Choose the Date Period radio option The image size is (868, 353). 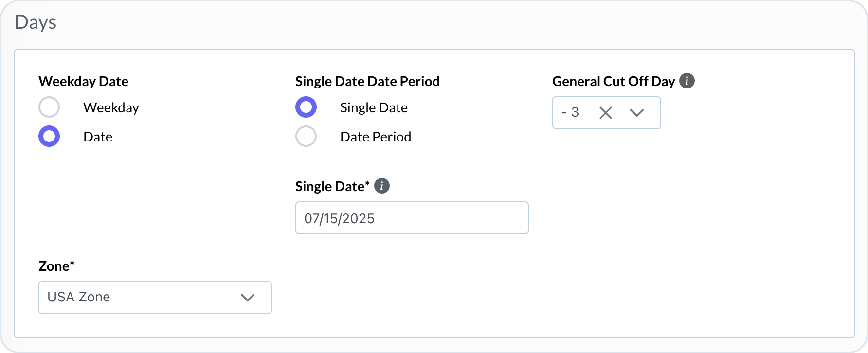point(306,137)
